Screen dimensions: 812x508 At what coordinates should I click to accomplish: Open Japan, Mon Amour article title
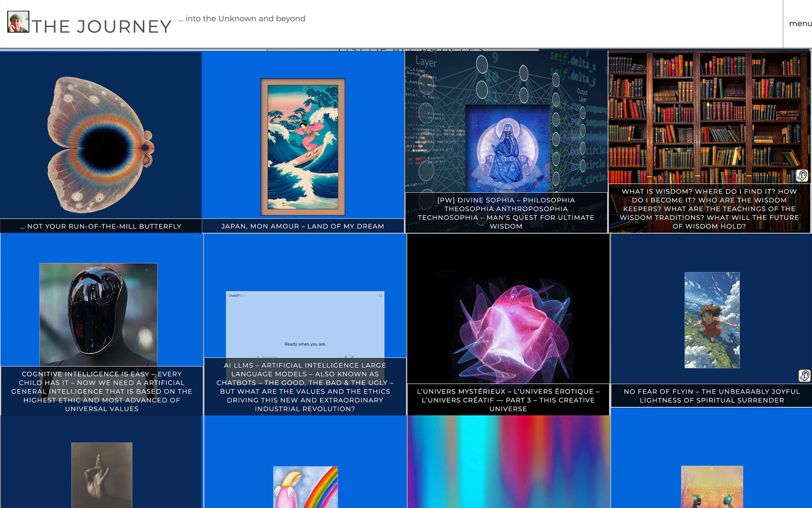[x=302, y=226]
